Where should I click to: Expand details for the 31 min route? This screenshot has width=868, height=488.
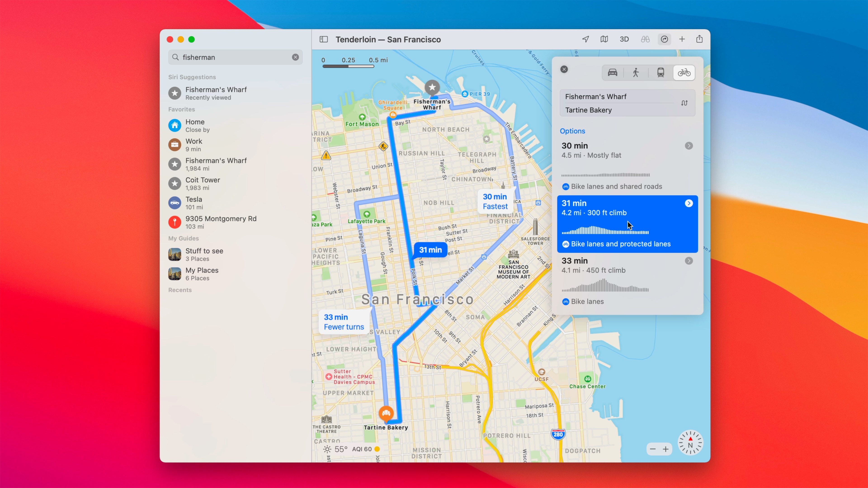[x=689, y=203]
